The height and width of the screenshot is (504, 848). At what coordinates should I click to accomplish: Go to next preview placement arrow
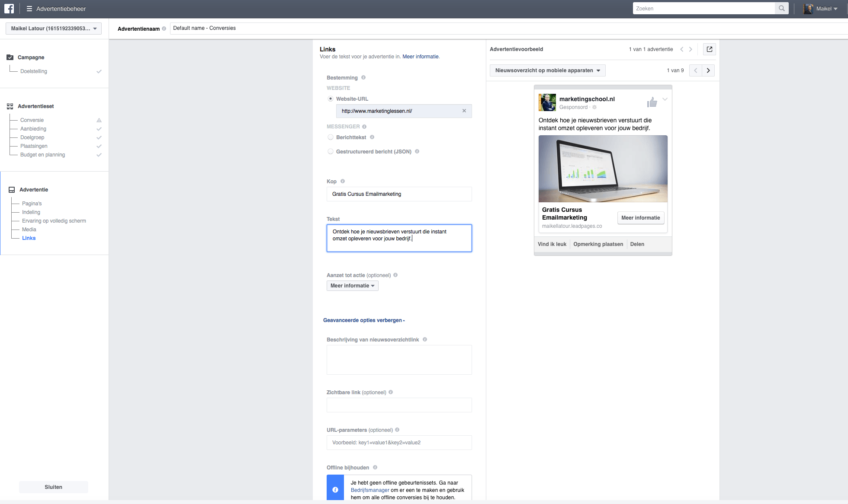708,70
